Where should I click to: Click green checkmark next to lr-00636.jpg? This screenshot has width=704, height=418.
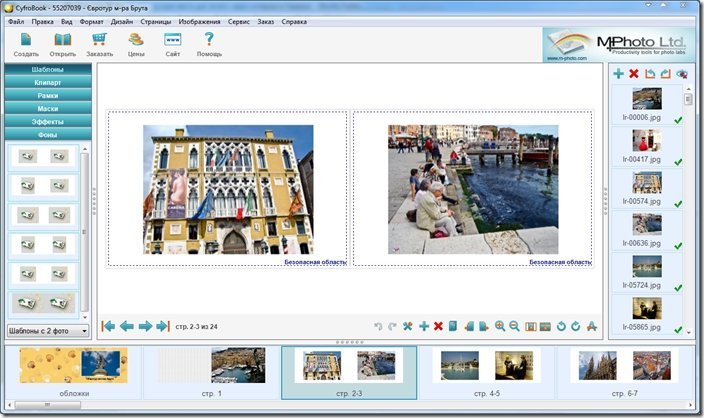point(679,245)
